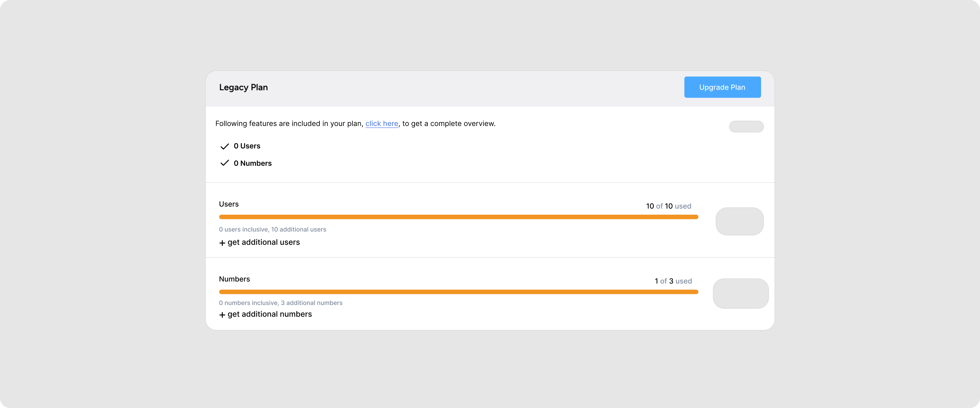Select 'get additional numbers' link text
Image resolution: width=980 pixels, height=408 pixels.
coord(269,314)
